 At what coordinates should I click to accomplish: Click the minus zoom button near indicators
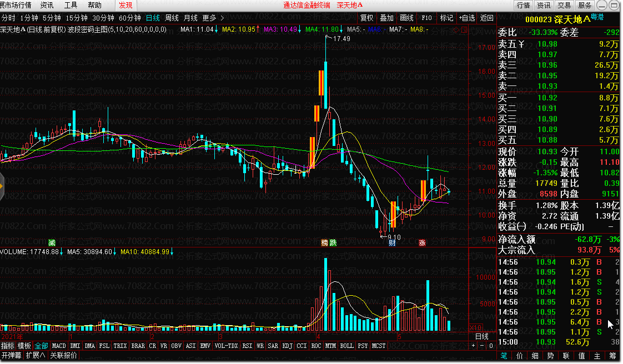(482, 346)
